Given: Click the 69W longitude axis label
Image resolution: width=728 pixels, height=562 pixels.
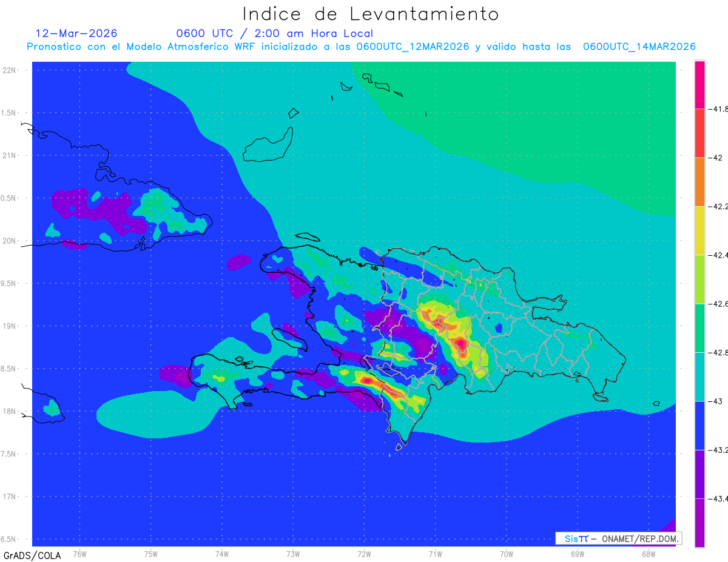Looking at the screenshot, I should tap(578, 554).
